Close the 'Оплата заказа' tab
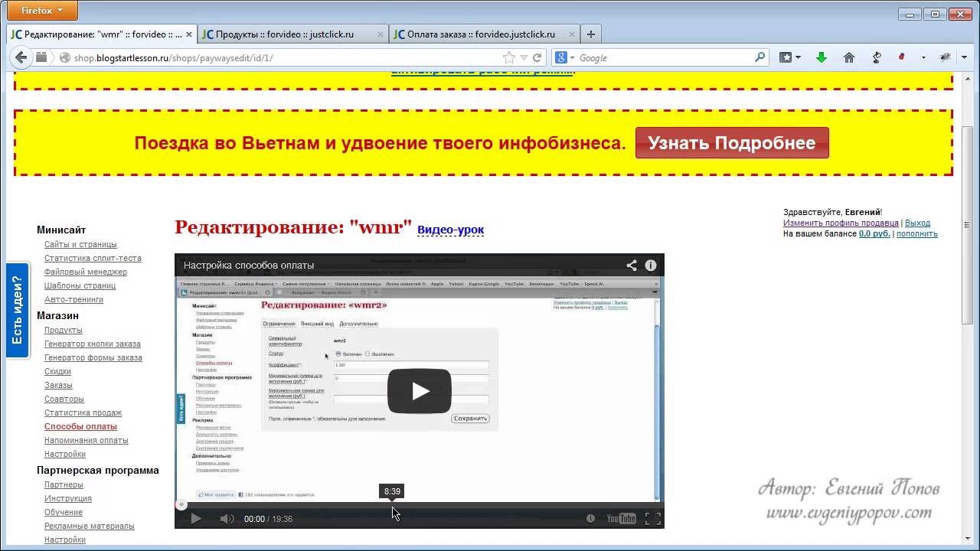 pyautogui.click(x=571, y=34)
